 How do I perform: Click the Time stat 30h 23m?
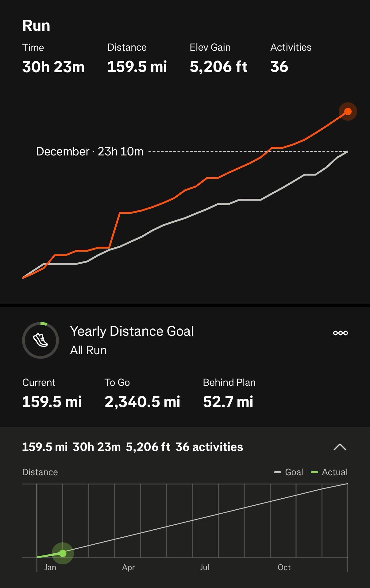point(53,67)
